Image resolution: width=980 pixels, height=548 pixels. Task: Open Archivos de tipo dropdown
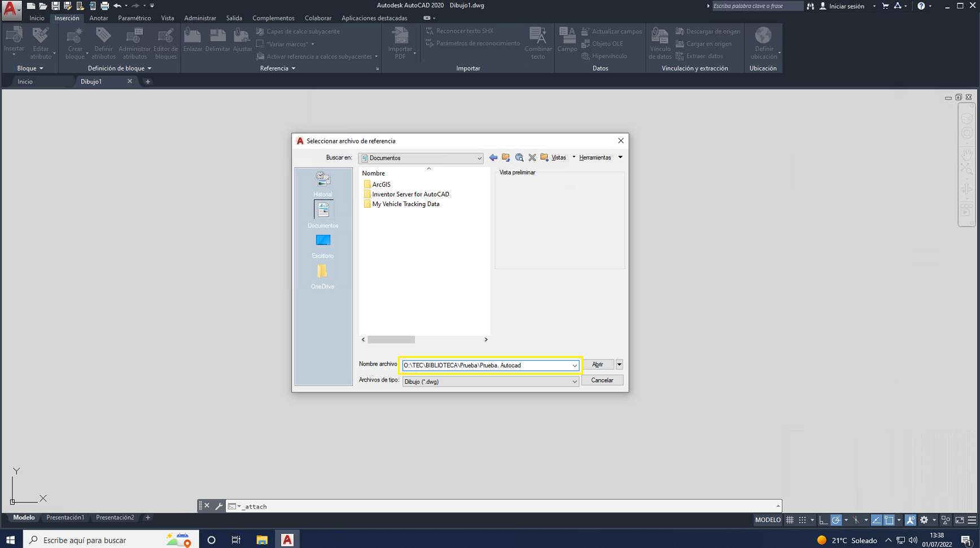coord(491,382)
